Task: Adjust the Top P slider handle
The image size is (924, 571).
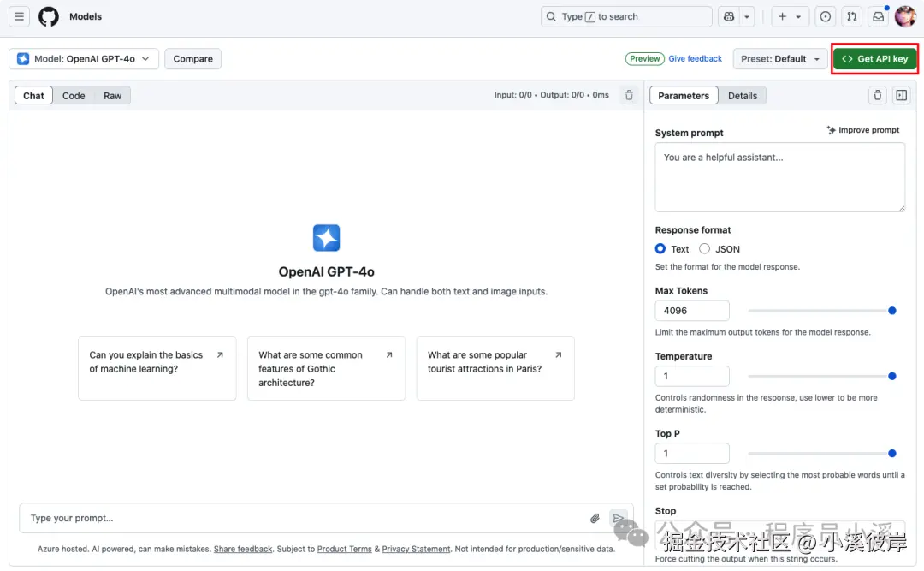Action: [892, 454]
